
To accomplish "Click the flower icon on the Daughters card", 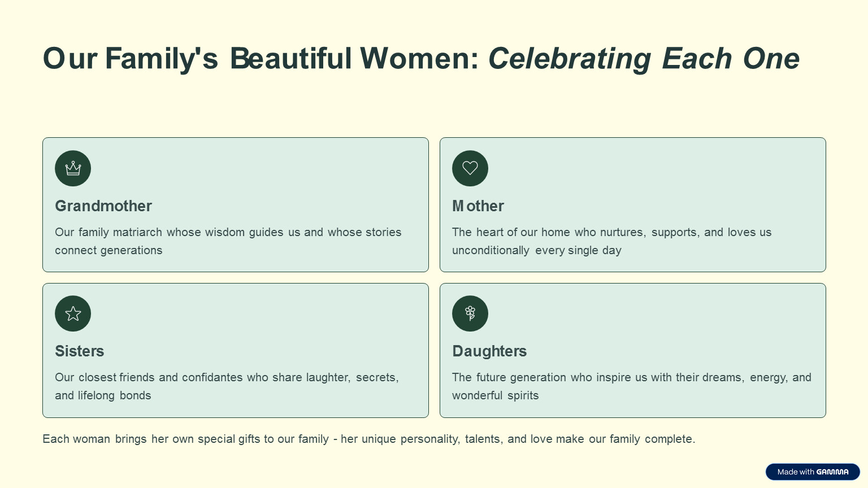I will (470, 313).
